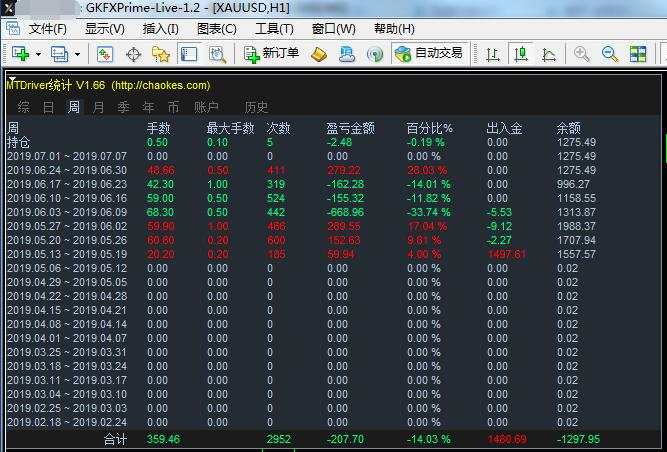Select the 周 weekly statistics tab

[x=74, y=107]
